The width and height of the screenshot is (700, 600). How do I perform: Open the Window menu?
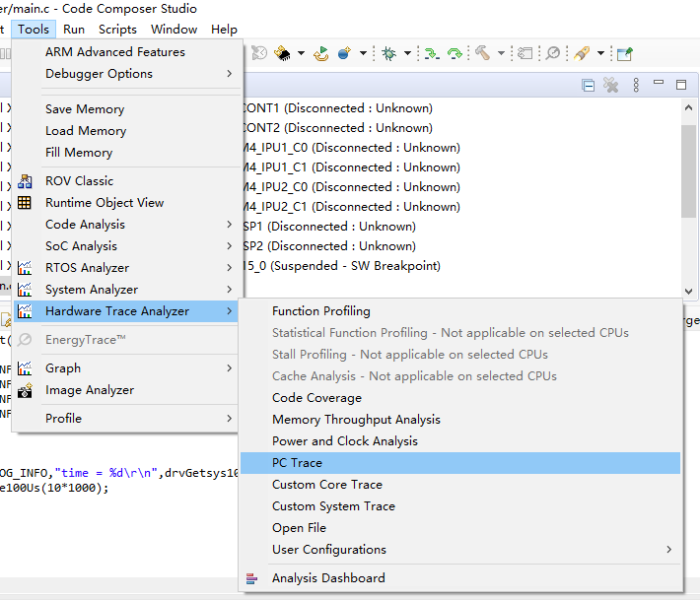[x=175, y=30]
